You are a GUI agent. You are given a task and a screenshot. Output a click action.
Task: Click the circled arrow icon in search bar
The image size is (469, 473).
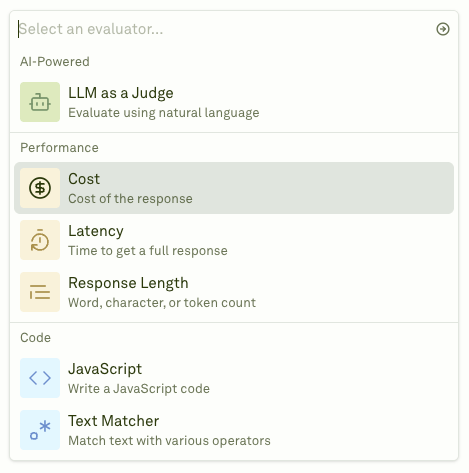[x=443, y=29]
